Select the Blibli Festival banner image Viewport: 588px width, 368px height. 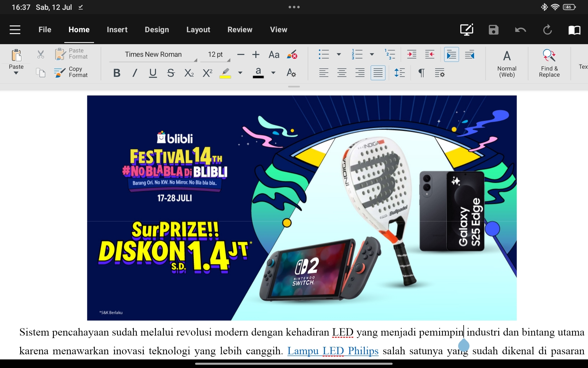[x=302, y=208]
